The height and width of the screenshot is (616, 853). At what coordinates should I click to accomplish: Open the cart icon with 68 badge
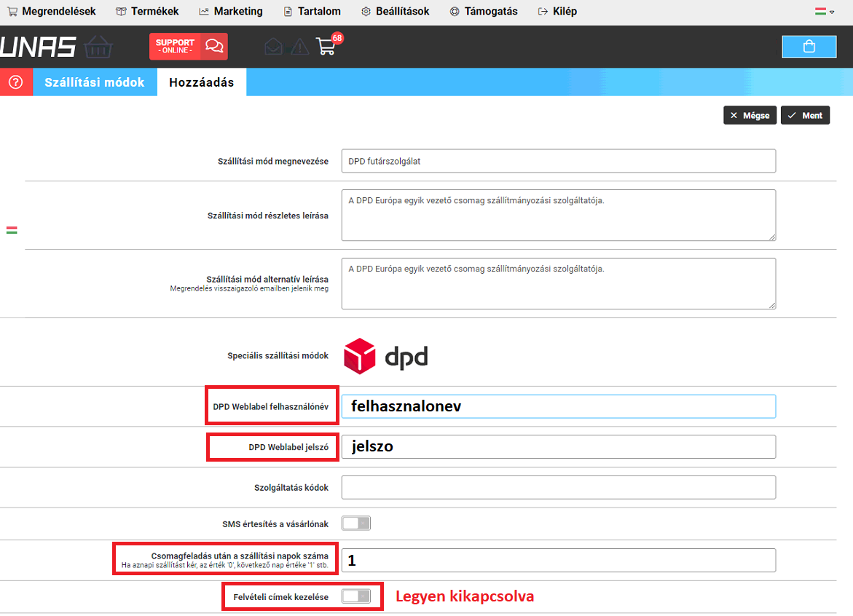[329, 44]
